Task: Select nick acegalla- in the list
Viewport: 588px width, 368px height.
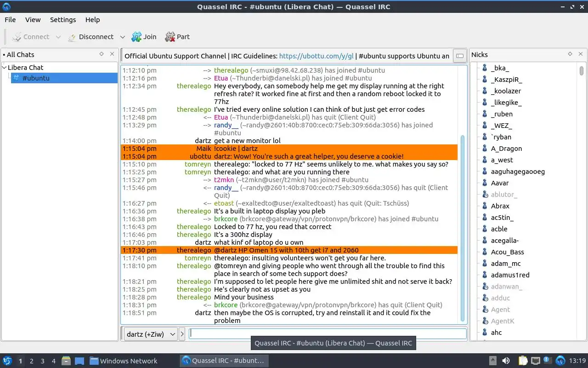Action: tap(504, 241)
